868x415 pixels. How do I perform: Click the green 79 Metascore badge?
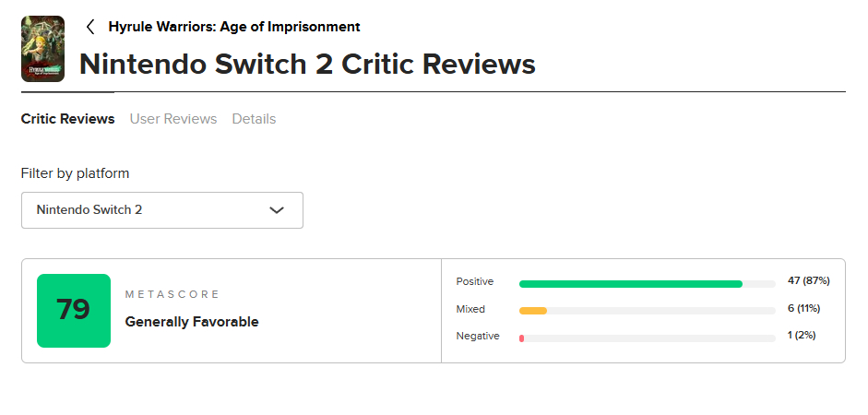74,311
